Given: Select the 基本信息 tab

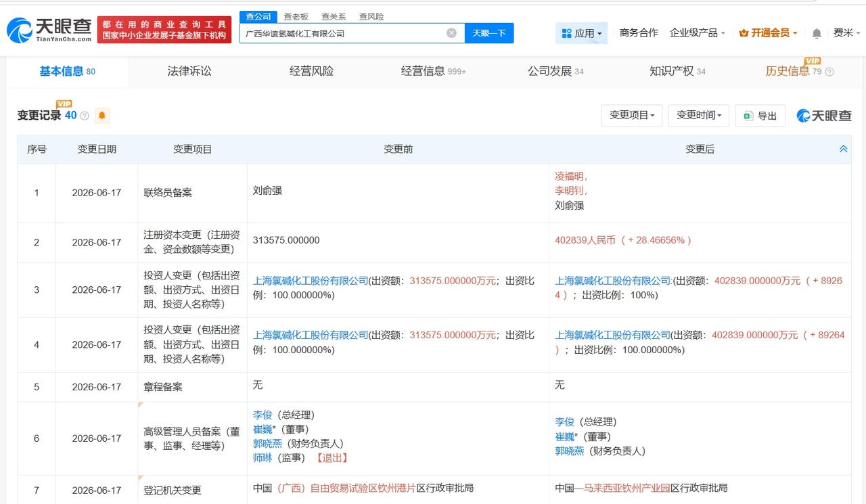Looking at the screenshot, I should pyautogui.click(x=67, y=71).
